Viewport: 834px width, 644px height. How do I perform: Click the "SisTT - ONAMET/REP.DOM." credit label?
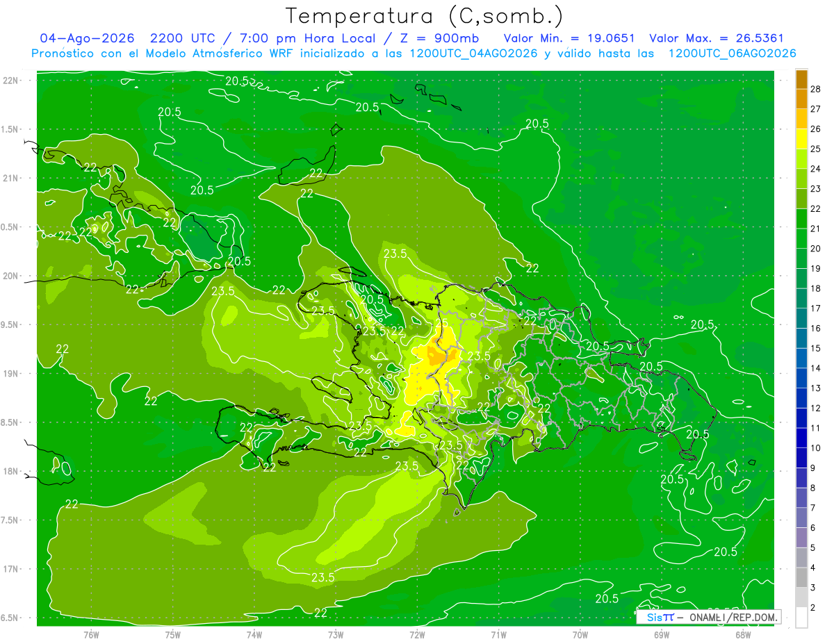click(x=708, y=617)
